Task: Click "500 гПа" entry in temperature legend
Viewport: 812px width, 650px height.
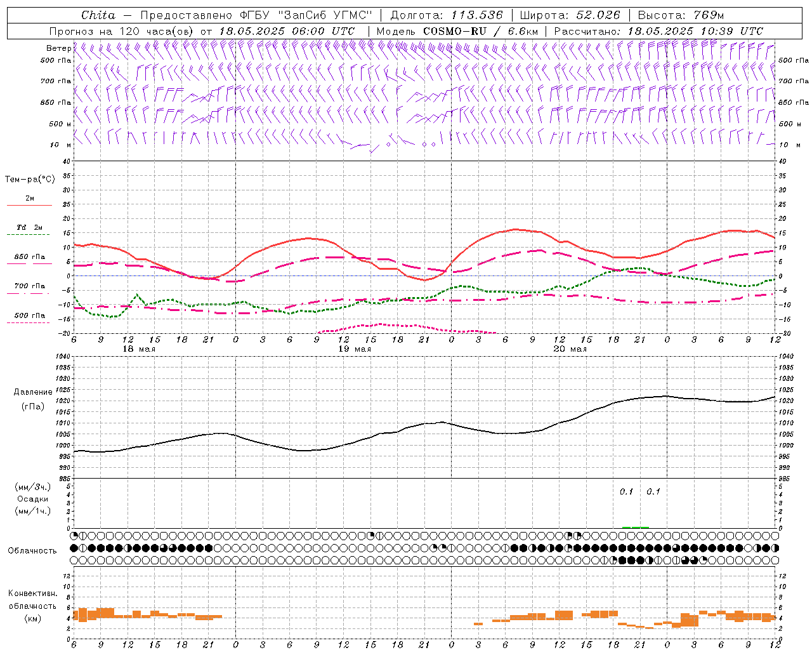Action: click(29, 315)
